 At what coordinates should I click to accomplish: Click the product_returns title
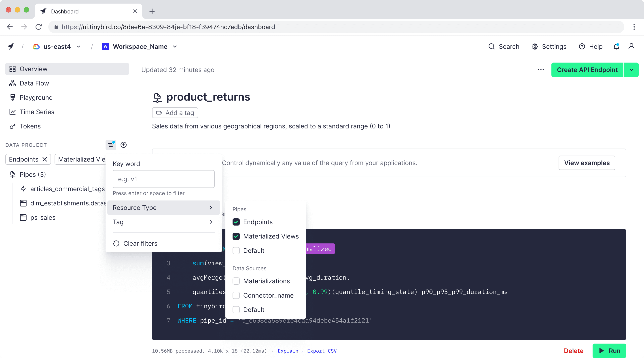(x=208, y=97)
